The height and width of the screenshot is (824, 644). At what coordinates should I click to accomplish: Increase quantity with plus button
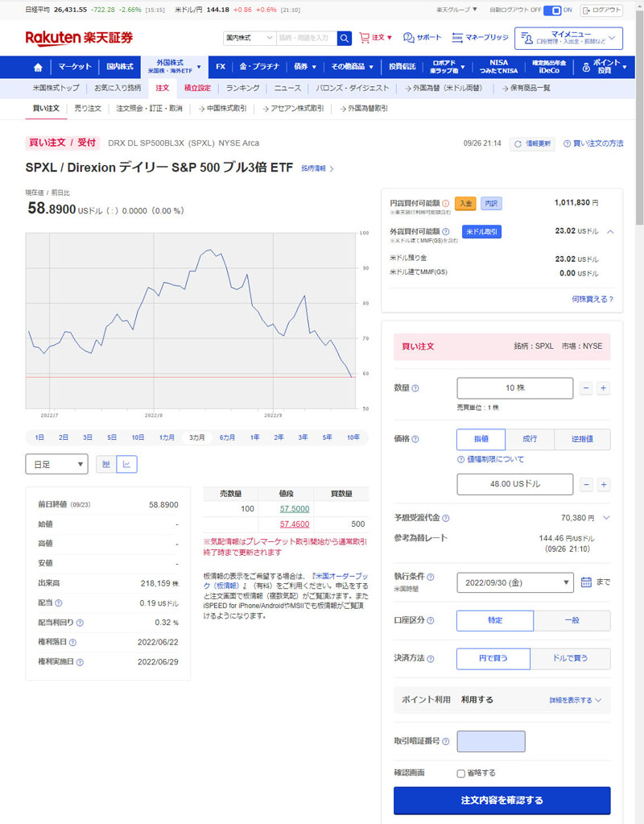(x=603, y=388)
